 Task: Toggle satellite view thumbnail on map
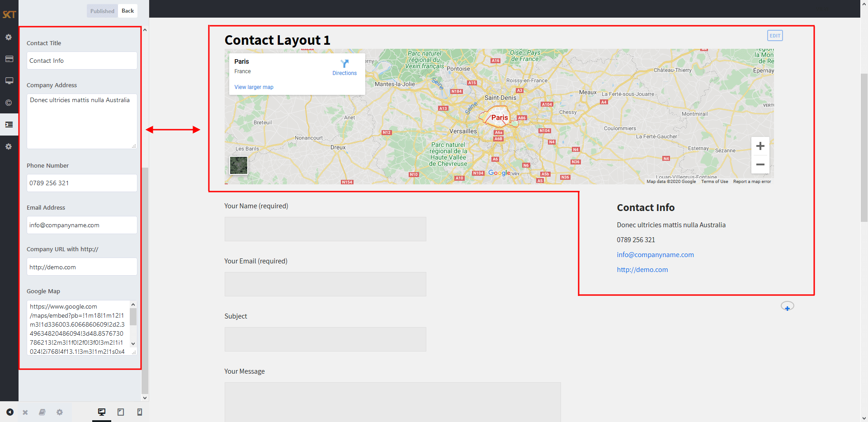(x=239, y=165)
